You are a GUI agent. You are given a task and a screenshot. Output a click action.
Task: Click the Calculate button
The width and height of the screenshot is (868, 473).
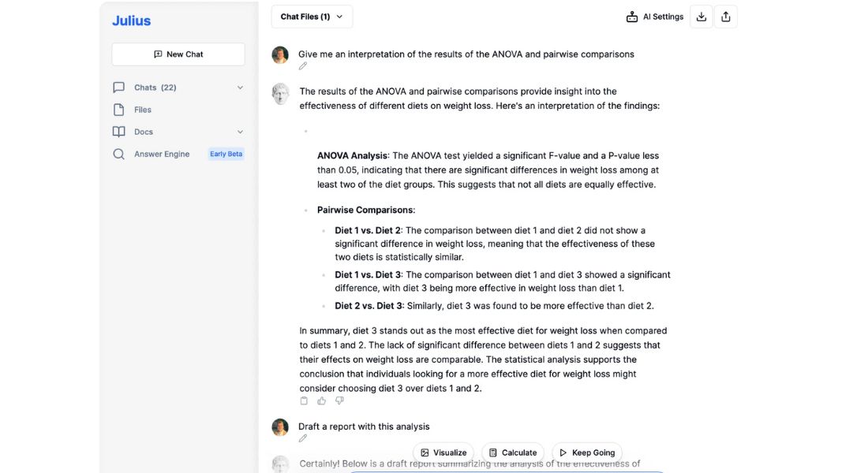coord(513,453)
